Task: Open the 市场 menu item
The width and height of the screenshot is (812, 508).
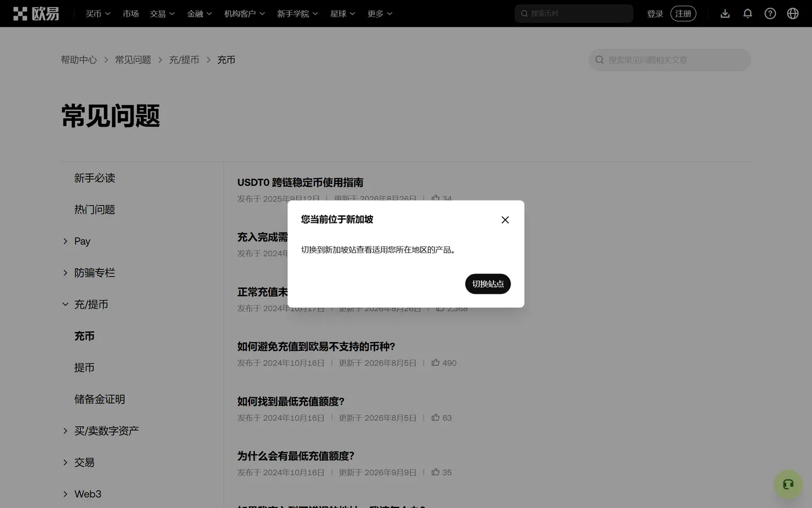Action: pyautogui.click(x=130, y=13)
